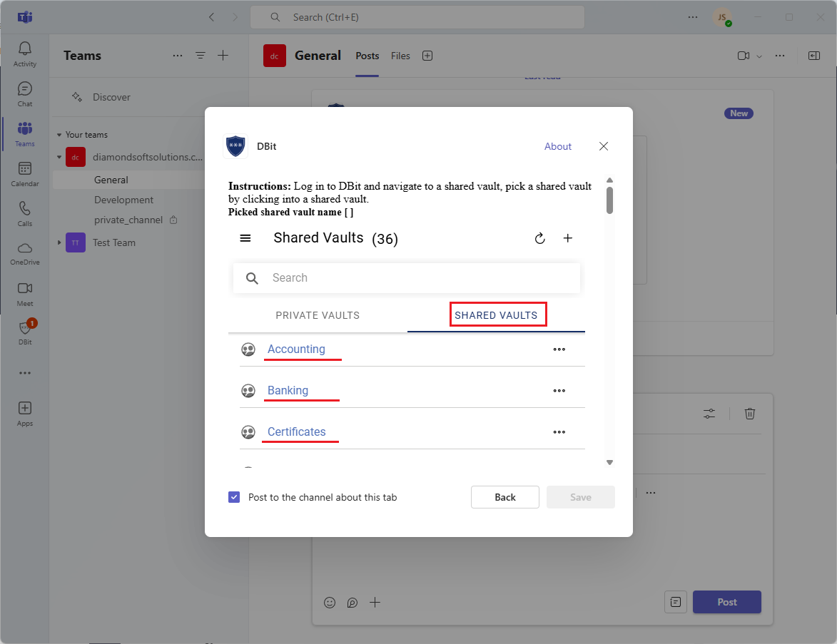The height and width of the screenshot is (644, 837).
Task: Open more options for the Accounting vault
Action: 559,349
